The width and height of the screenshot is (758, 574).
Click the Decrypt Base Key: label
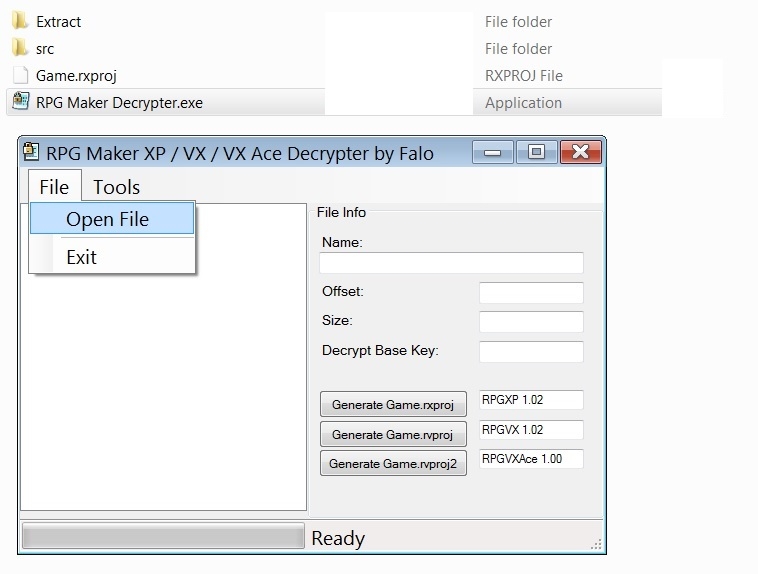380,350
